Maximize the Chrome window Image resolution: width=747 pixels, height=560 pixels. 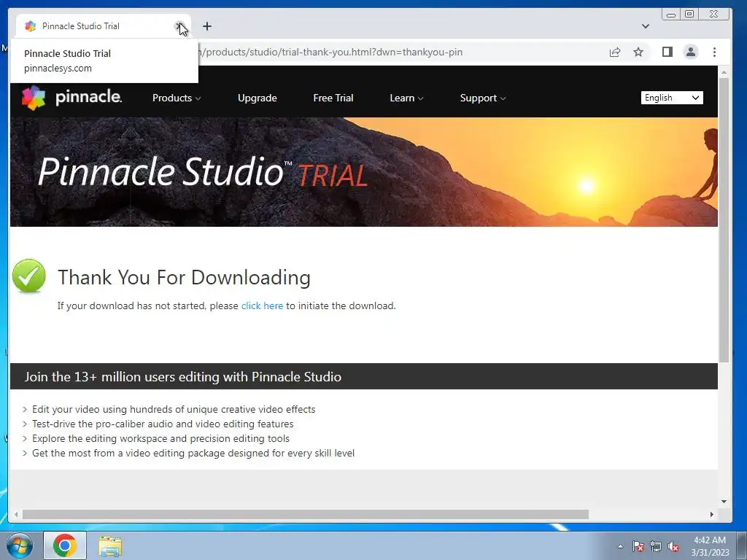(x=689, y=15)
